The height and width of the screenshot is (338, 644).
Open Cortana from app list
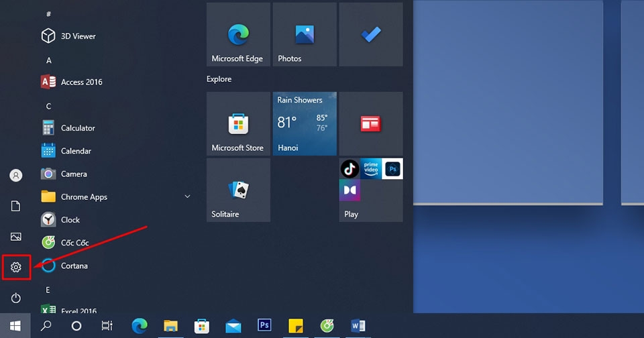pos(65,266)
